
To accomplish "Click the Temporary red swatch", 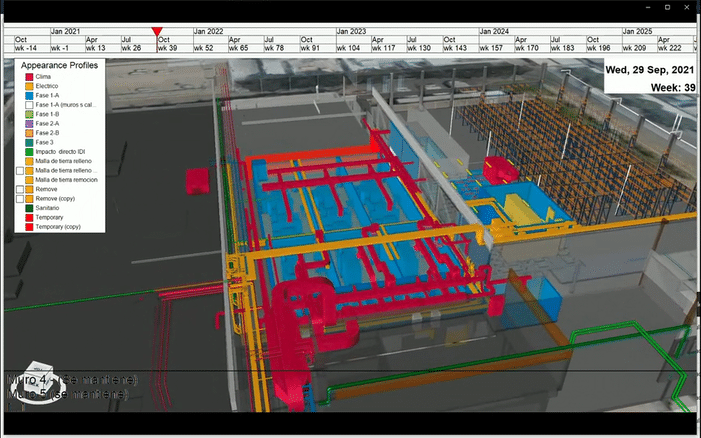I will tap(30, 217).
